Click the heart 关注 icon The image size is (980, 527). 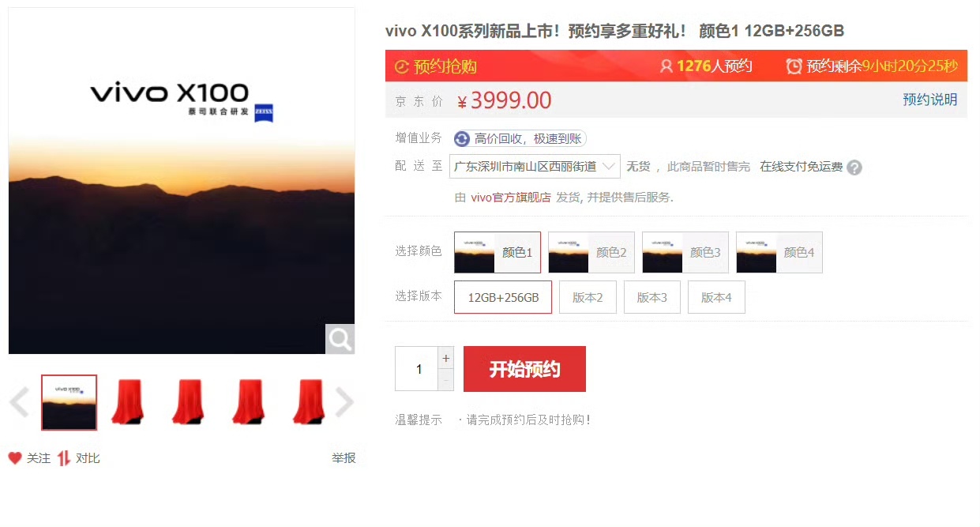click(15, 458)
